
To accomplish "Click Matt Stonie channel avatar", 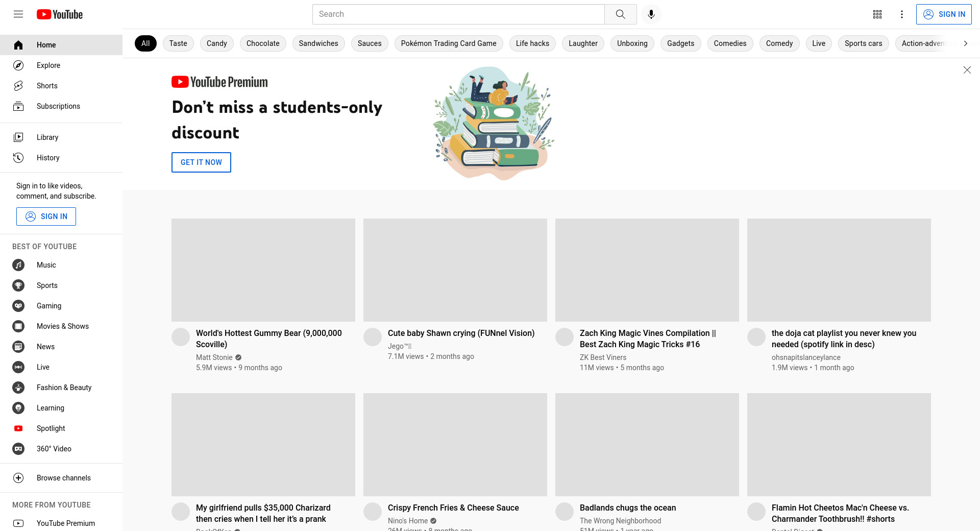I will [x=181, y=337].
